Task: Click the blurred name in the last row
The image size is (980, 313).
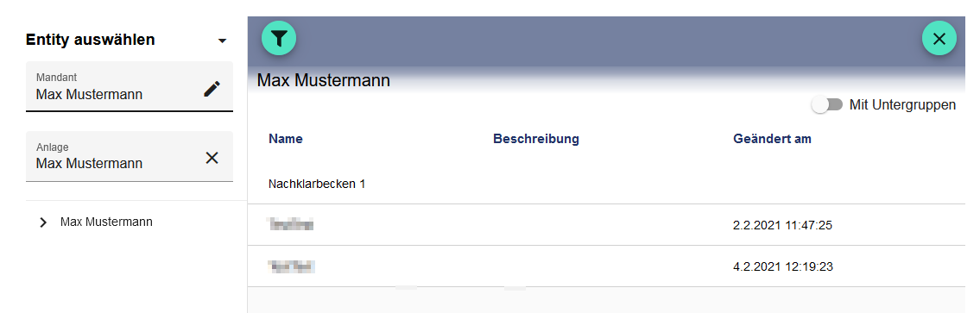Action: (x=291, y=266)
